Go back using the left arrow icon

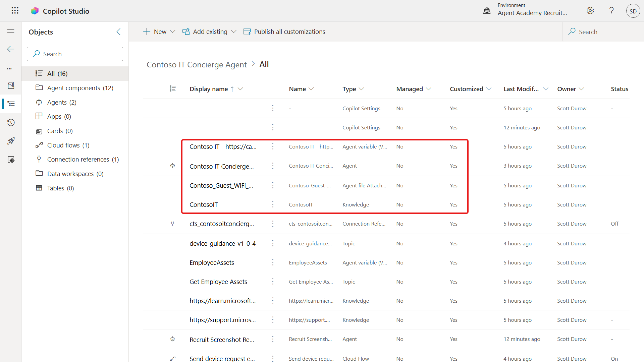coord(11,49)
